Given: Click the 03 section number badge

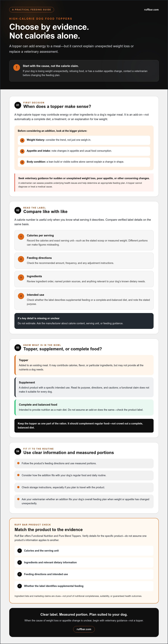Looking at the screenshot, I should click(x=18, y=348).
